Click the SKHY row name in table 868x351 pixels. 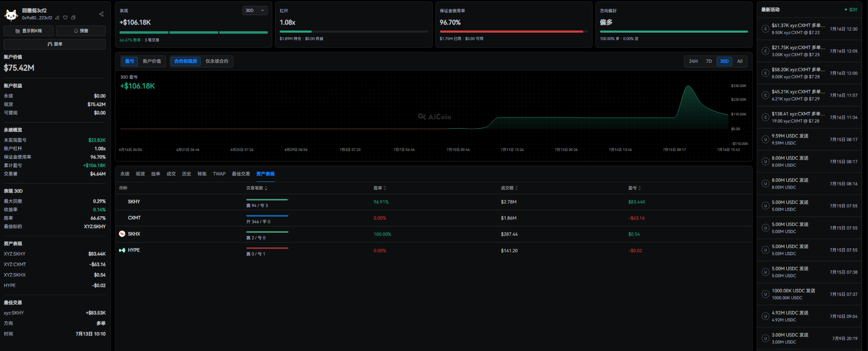(x=134, y=202)
